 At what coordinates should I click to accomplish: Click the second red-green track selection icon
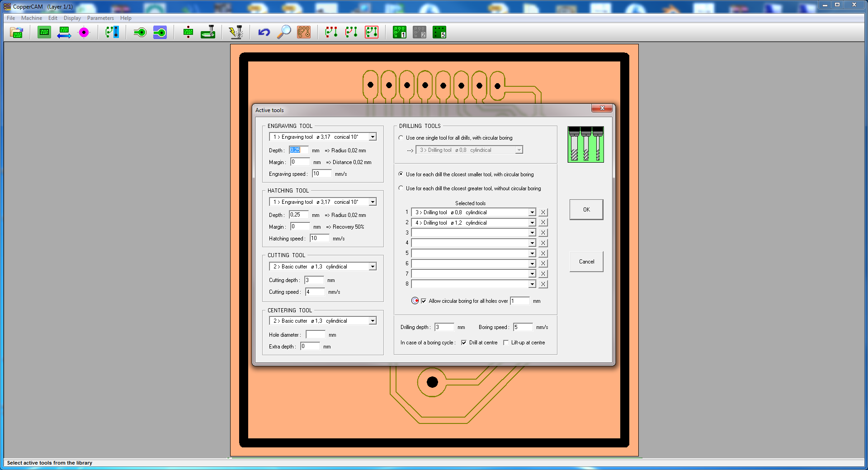click(x=352, y=33)
